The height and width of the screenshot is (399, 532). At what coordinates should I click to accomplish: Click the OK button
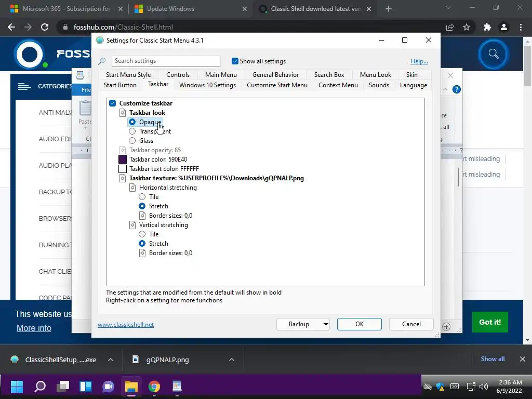(x=360, y=324)
